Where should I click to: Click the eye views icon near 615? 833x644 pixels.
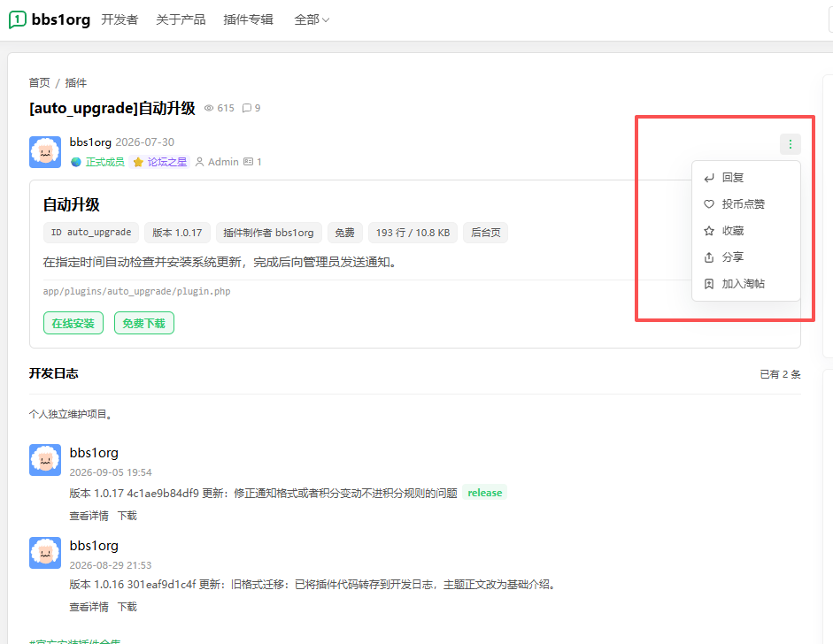coord(209,108)
